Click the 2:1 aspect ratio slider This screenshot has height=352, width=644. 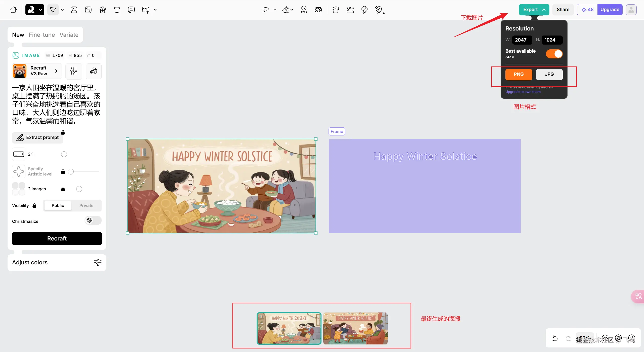tap(64, 154)
